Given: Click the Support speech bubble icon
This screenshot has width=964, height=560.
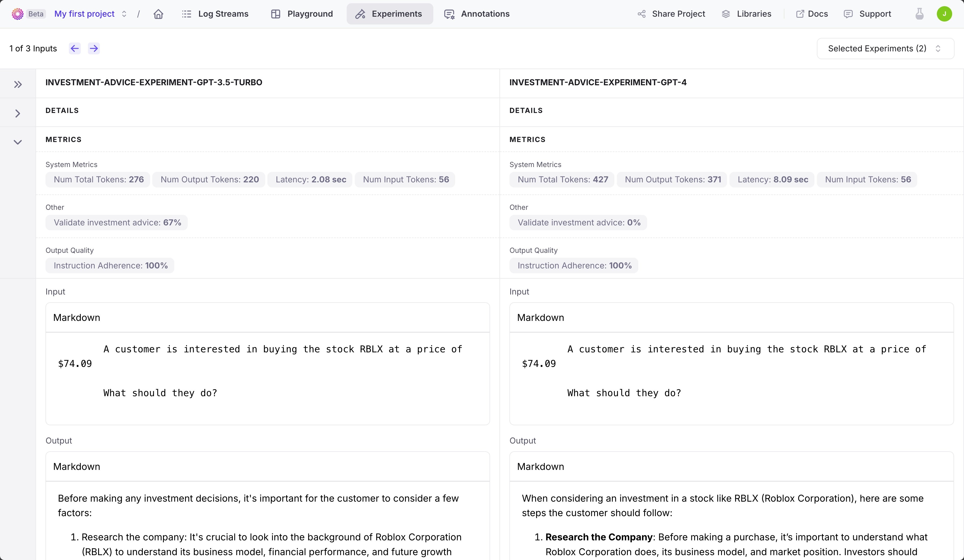Looking at the screenshot, I should (x=848, y=14).
